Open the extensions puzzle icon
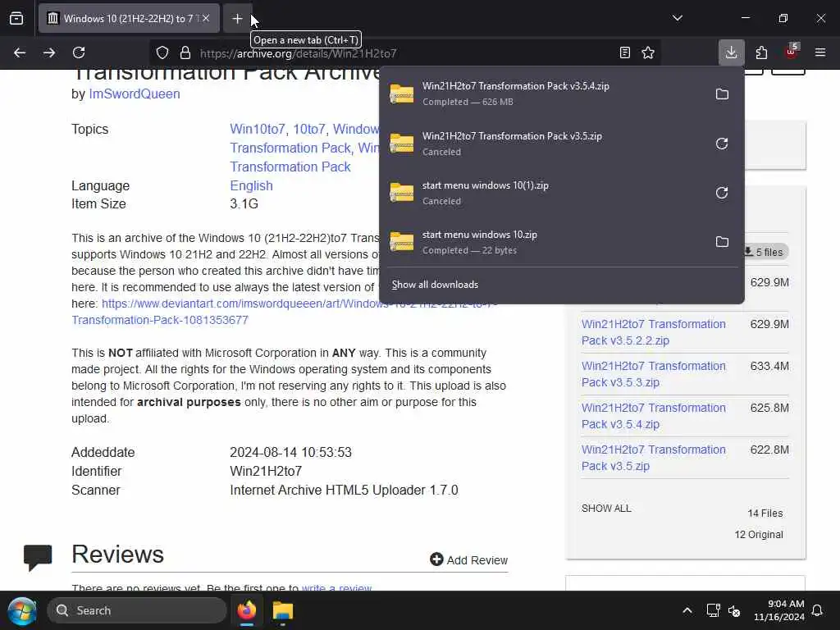The height and width of the screenshot is (630, 840). [x=761, y=52]
